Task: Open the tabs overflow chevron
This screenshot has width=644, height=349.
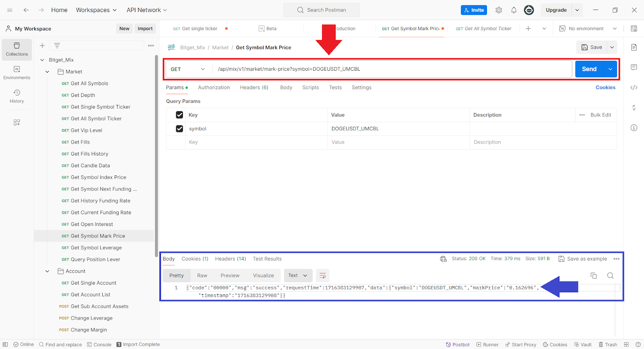Action: pos(544,29)
